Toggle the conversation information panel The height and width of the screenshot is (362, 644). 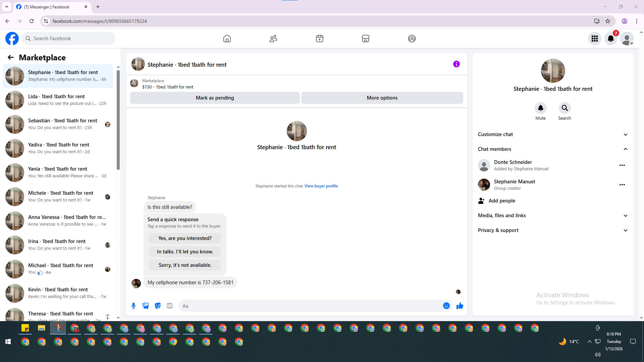456,64
